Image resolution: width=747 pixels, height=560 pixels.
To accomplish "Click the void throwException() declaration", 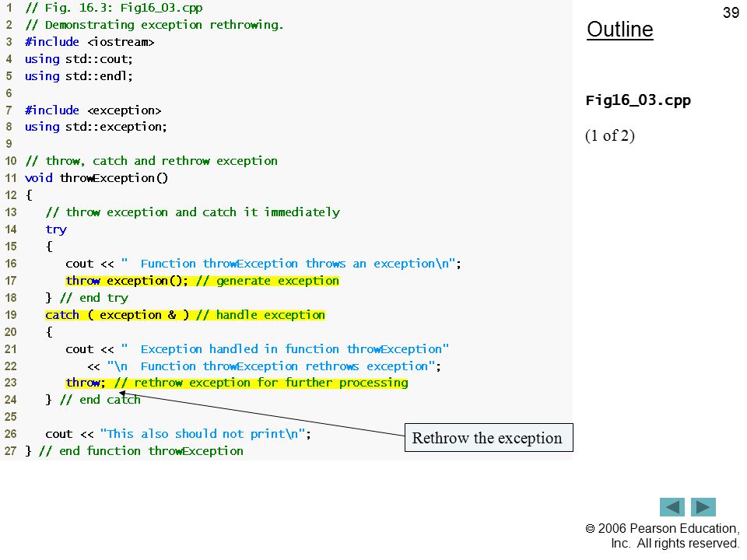I will coord(96,179).
